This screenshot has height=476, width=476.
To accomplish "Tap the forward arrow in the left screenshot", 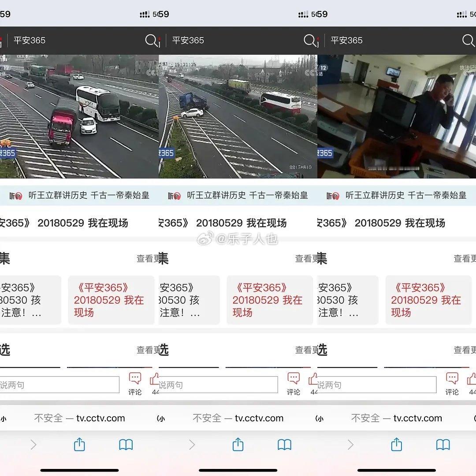I will [x=33, y=445].
